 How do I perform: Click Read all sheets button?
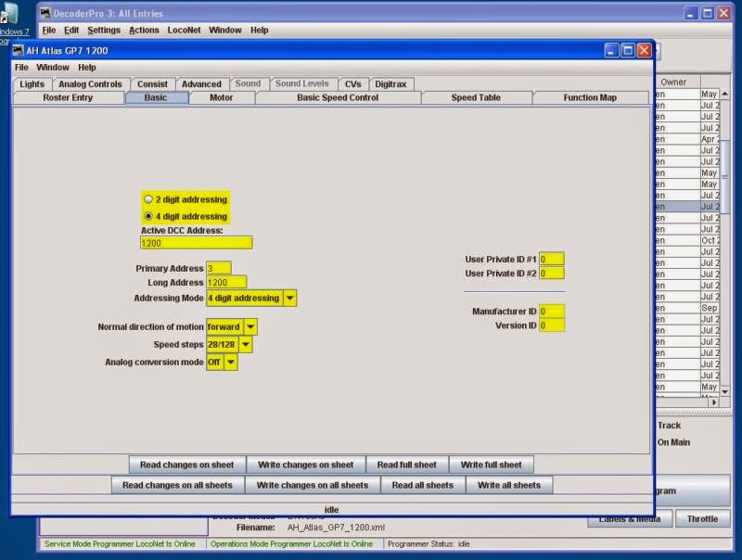pos(423,485)
